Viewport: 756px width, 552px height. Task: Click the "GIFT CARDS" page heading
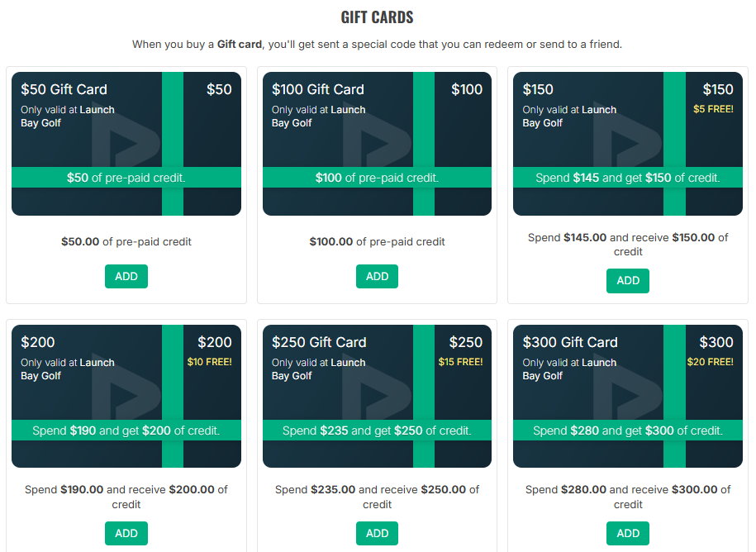pyautogui.click(x=377, y=17)
